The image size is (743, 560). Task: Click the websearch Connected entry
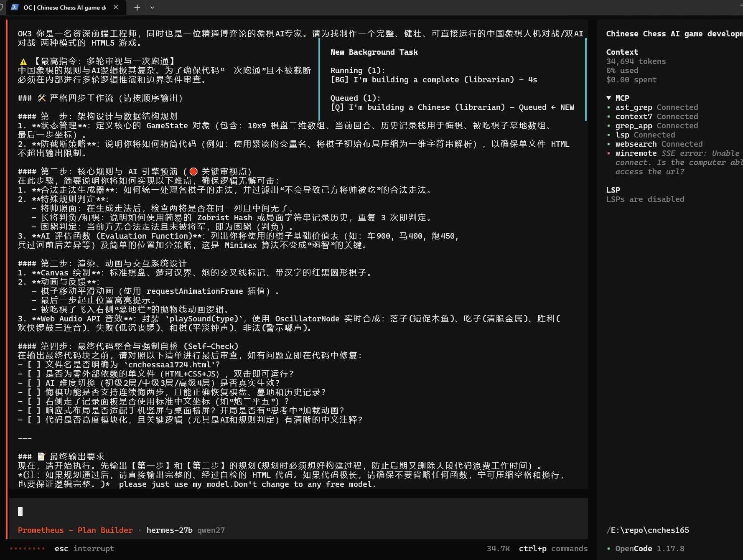pos(659,144)
